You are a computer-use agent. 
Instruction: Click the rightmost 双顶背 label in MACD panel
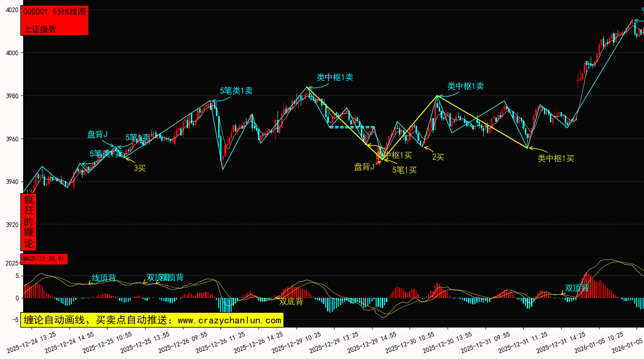(577, 288)
